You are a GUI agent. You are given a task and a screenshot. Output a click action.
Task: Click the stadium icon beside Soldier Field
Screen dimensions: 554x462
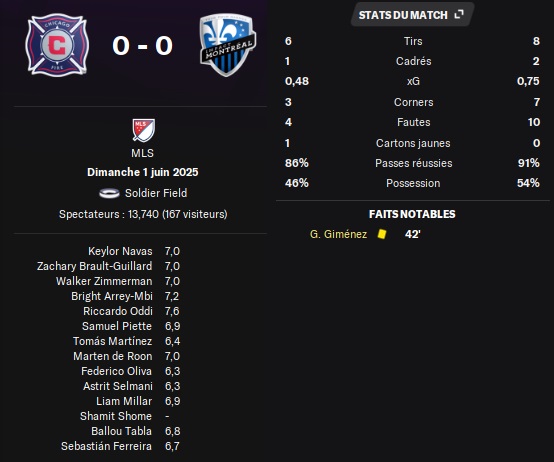pyautogui.click(x=109, y=193)
